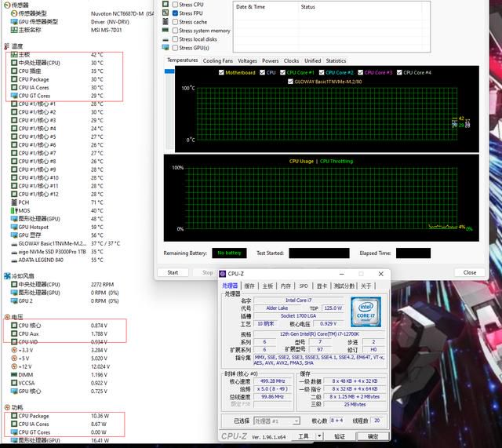Toggle the GLOWAY Basic1TNVMe graph checkbox
The height and width of the screenshot is (448, 502).
tap(290, 82)
